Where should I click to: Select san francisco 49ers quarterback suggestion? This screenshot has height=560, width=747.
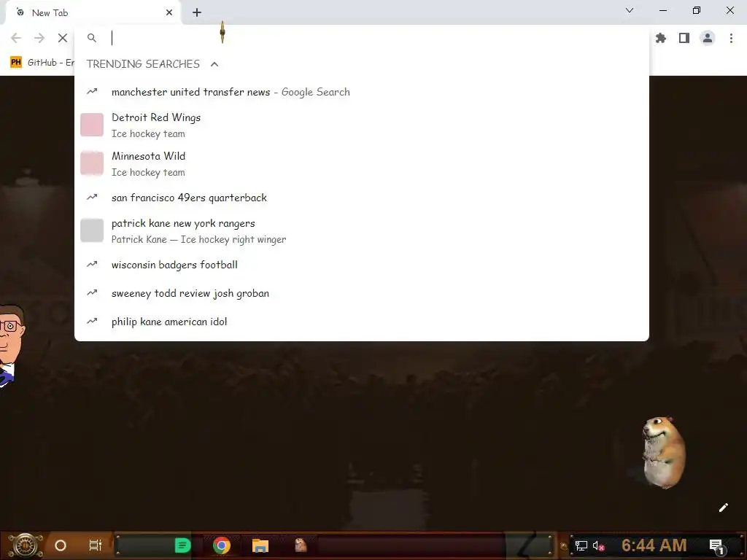(x=362, y=198)
